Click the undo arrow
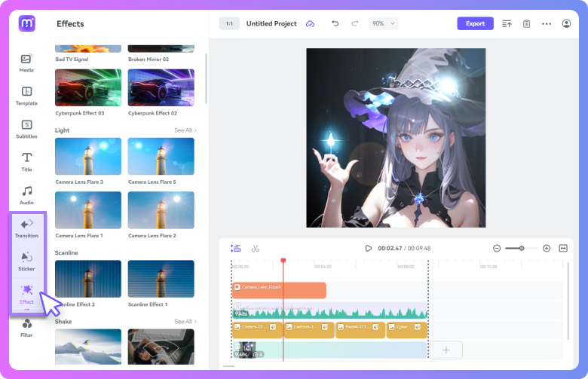The height and width of the screenshot is (379, 588). [335, 23]
